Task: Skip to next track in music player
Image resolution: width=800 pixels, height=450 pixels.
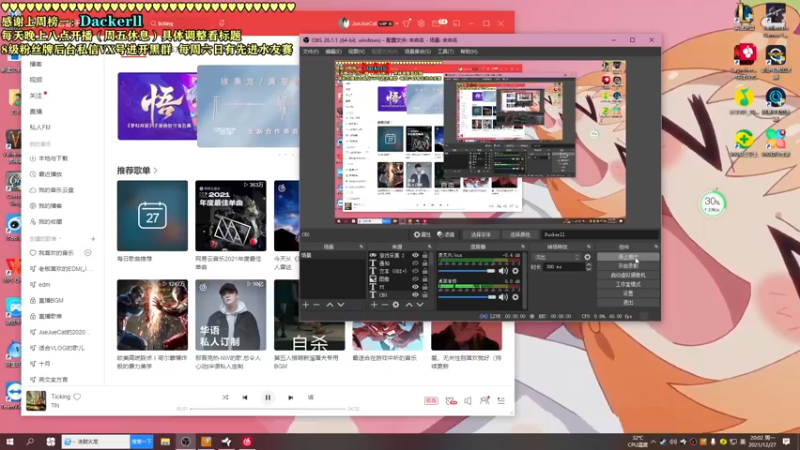Action: point(290,397)
